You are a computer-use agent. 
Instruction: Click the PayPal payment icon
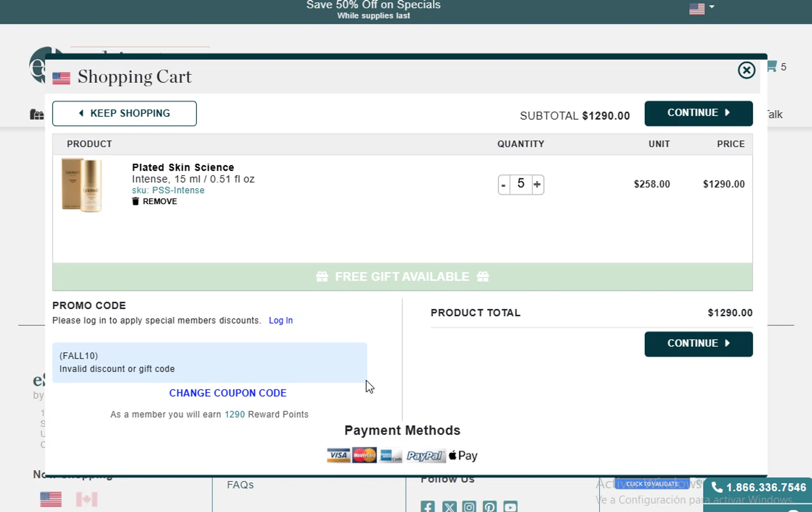pyautogui.click(x=425, y=456)
